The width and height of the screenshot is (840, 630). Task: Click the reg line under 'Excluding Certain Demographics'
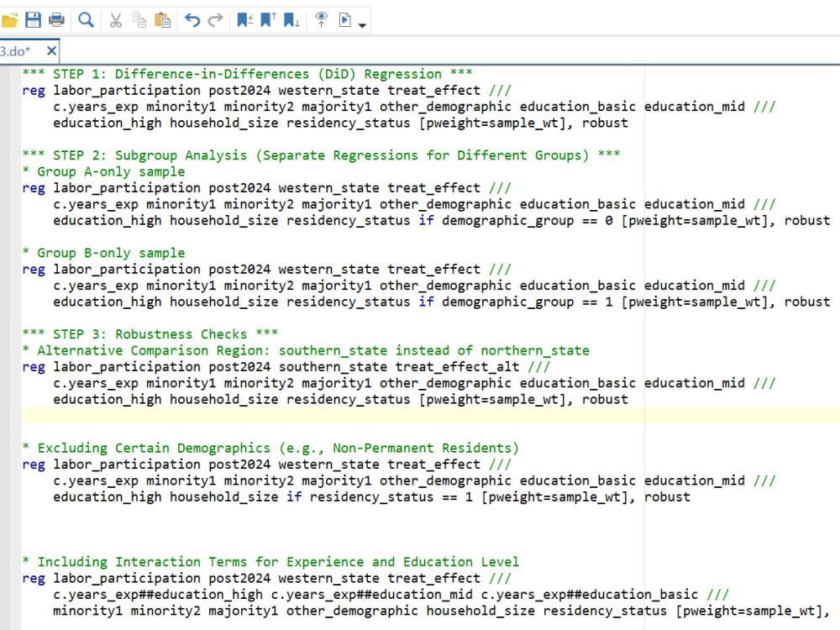[x=266, y=465]
